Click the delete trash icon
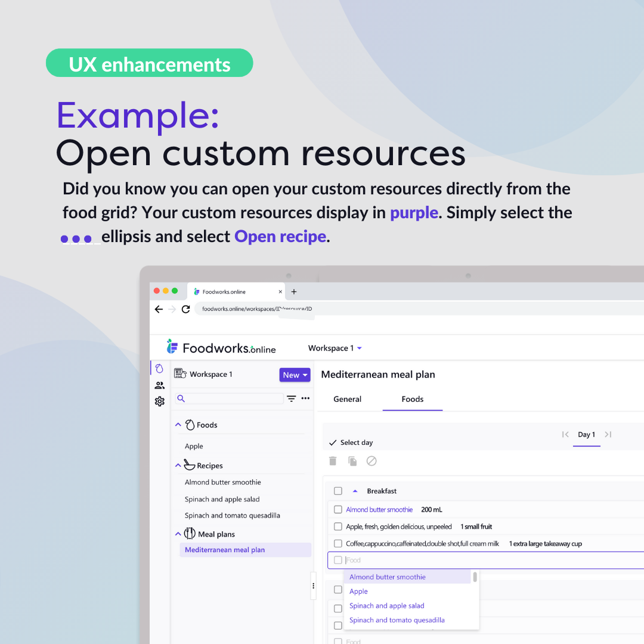Viewport: 644px width, 644px height. point(333,461)
